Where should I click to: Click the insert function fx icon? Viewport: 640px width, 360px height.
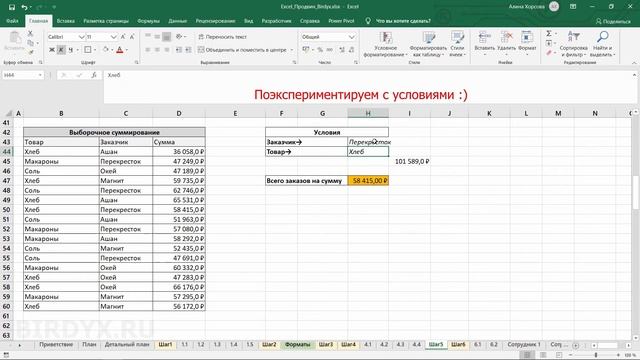click(94, 75)
